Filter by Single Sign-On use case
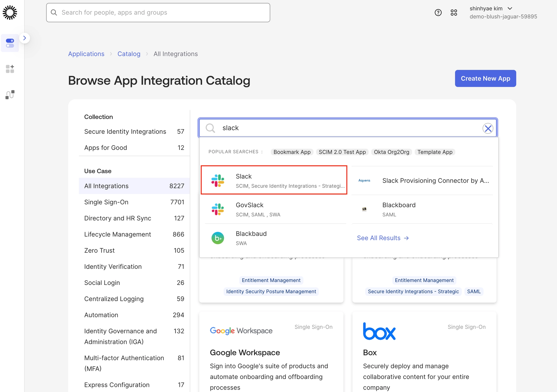The width and height of the screenshot is (557, 392). point(134,202)
